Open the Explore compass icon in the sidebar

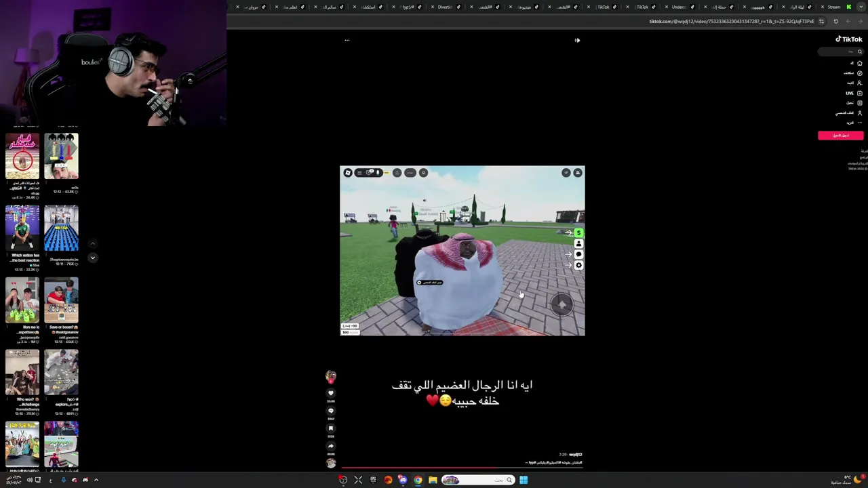tap(859, 73)
